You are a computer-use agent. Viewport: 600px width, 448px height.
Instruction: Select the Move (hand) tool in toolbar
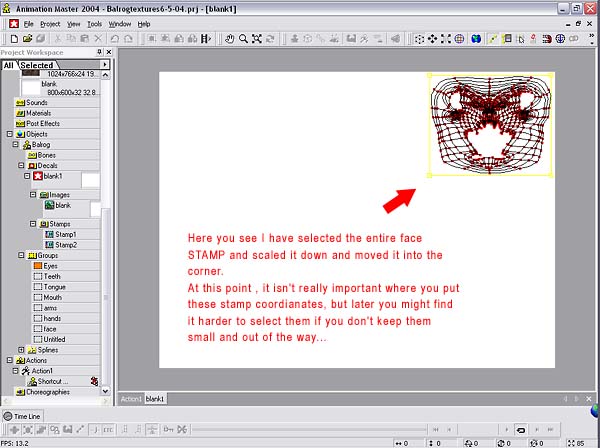pyautogui.click(x=229, y=39)
